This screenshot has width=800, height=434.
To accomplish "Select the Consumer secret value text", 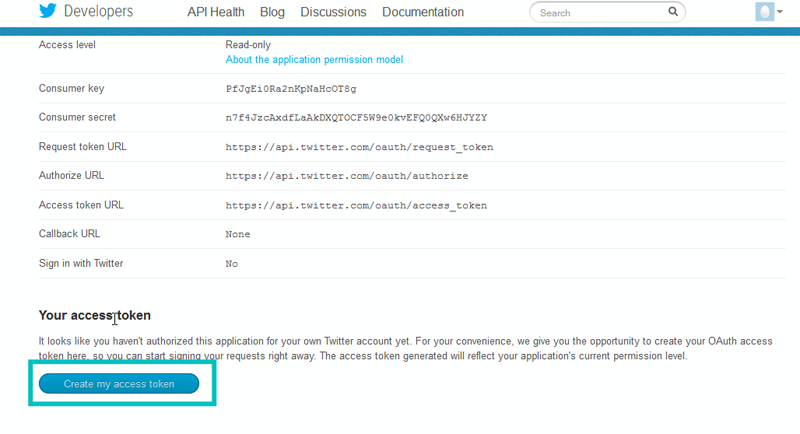I will [x=356, y=118].
